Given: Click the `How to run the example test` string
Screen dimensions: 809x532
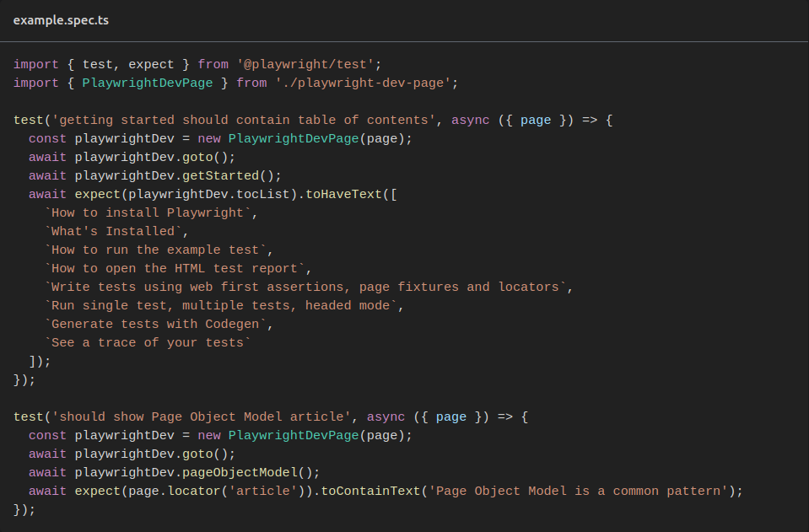Looking at the screenshot, I should point(155,250).
